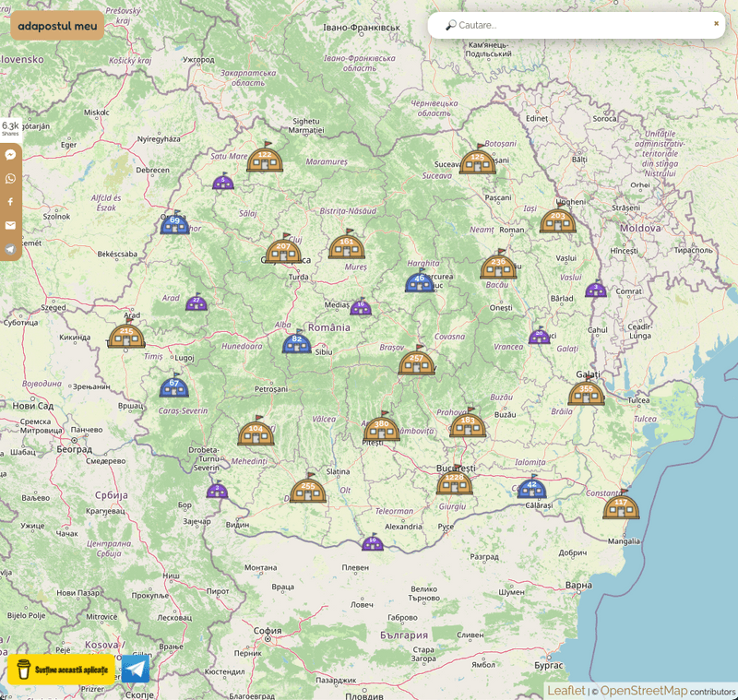This screenshot has height=700, width=738.
Task: Click the 6.3k Shares counter
Action: click(x=10, y=127)
